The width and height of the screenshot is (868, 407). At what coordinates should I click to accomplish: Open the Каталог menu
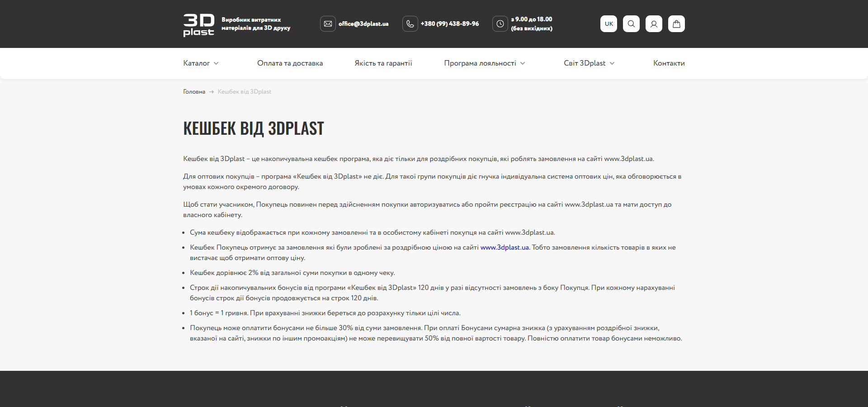[x=196, y=63]
